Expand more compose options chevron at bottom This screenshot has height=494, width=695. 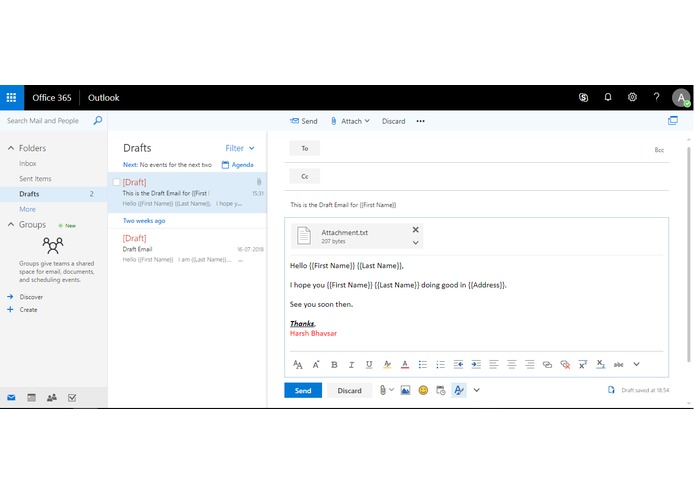tap(476, 390)
